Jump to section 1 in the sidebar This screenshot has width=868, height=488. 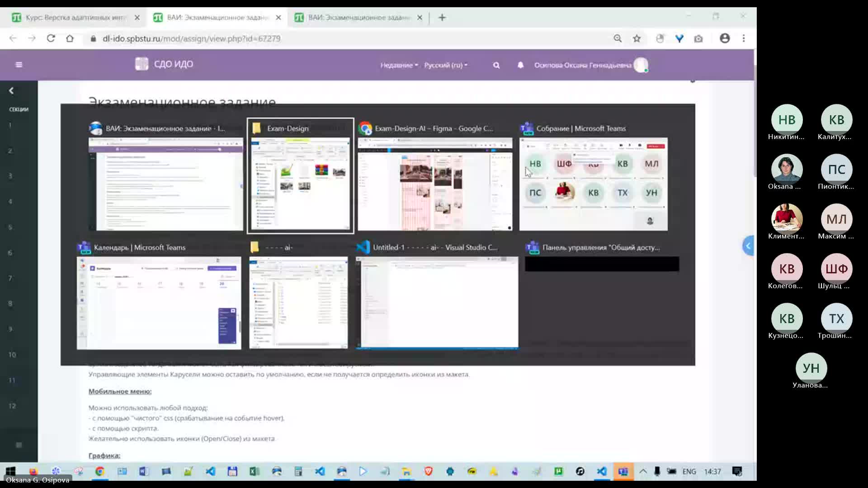pos(10,125)
